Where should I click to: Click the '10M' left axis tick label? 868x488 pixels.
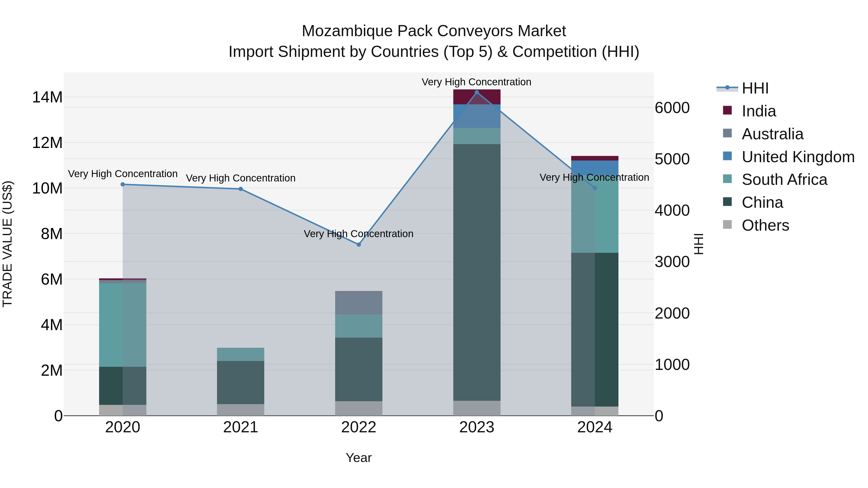tap(47, 188)
